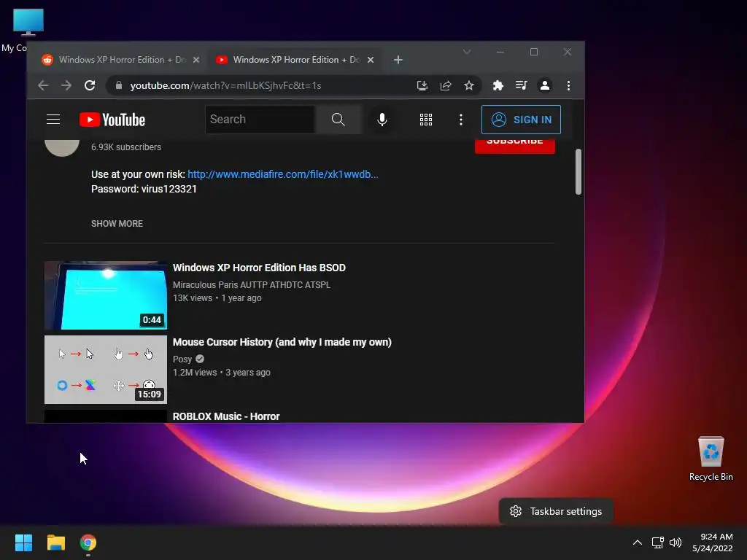
Task: Visit the Posy channel
Action: pyautogui.click(x=182, y=359)
